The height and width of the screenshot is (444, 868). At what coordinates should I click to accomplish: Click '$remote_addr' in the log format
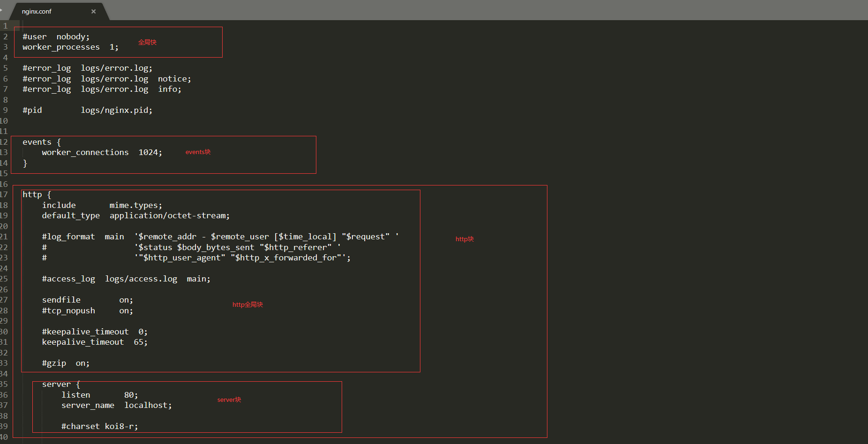click(x=167, y=237)
